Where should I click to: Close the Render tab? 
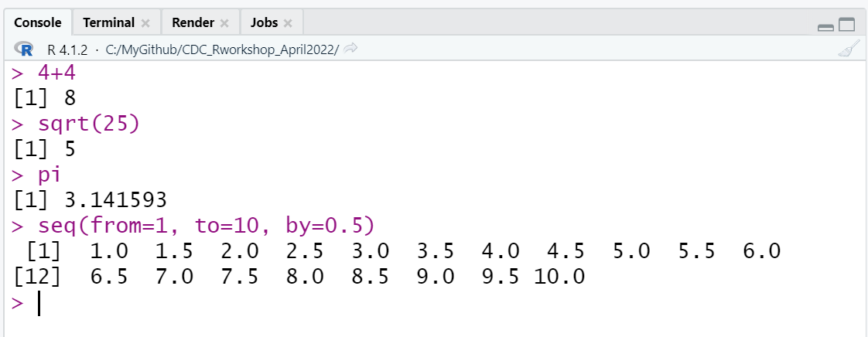pos(224,23)
